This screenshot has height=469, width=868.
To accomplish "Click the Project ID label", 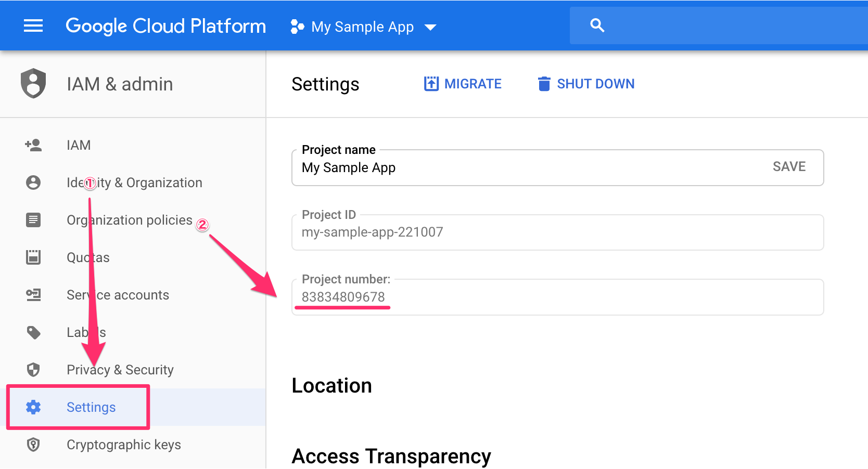I will pos(329,215).
